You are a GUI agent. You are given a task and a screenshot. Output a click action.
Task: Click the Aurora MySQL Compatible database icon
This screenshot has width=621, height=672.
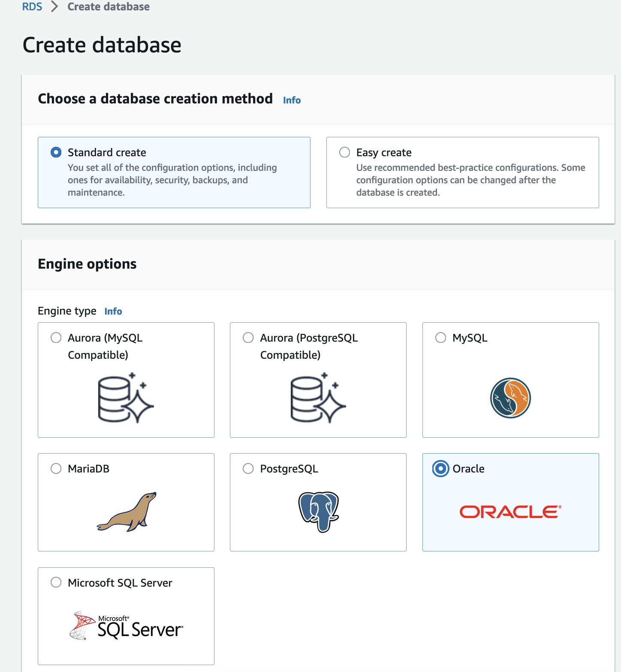[126, 398]
